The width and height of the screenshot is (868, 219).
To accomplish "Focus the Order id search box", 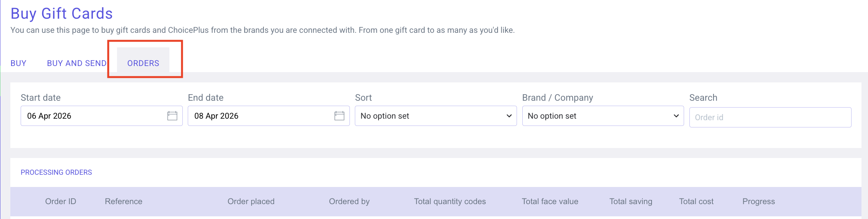I will pyautogui.click(x=770, y=118).
